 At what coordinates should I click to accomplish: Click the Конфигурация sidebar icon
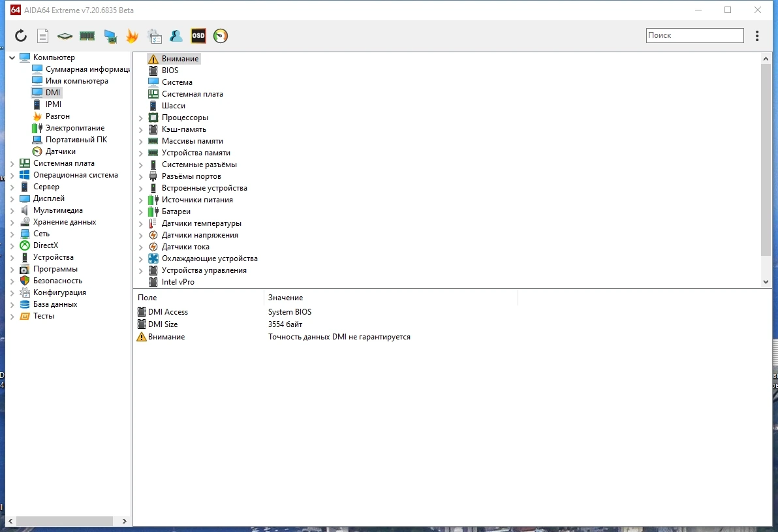pos(25,292)
